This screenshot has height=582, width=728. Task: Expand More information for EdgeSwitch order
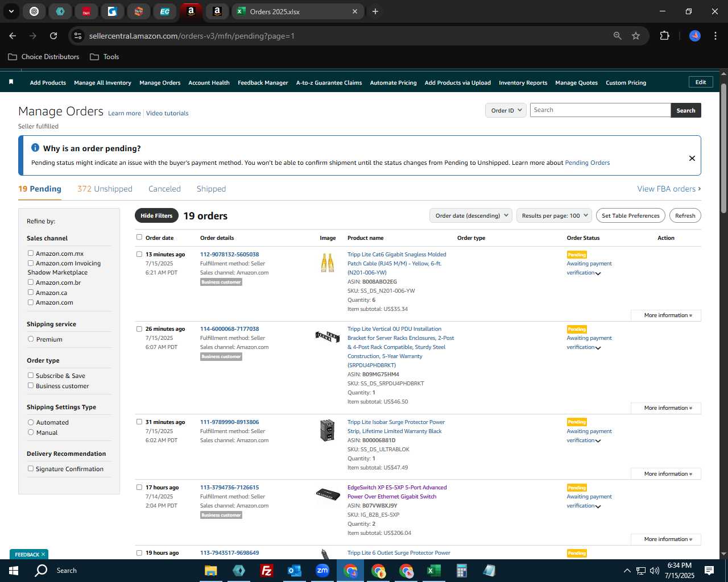point(666,539)
